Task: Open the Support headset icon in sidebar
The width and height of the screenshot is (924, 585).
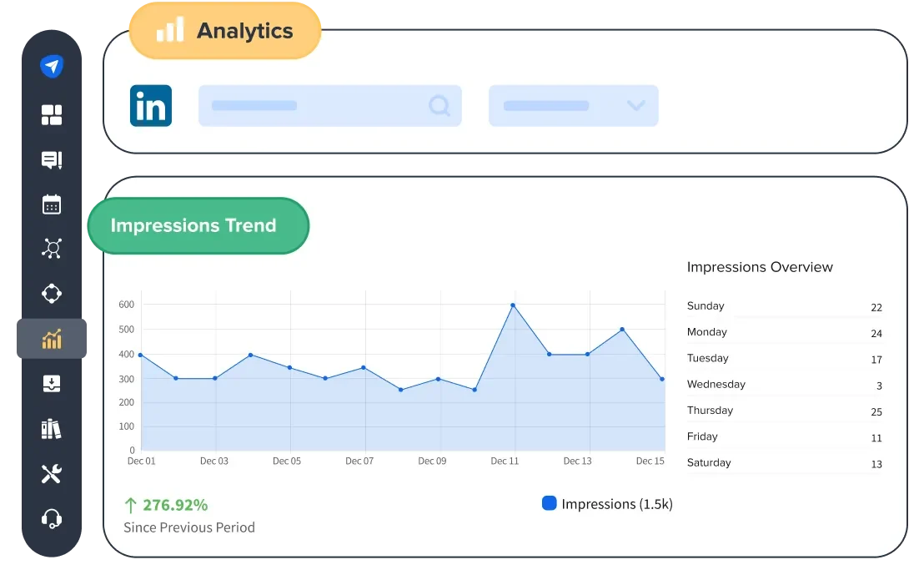Action: tap(51, 519)
